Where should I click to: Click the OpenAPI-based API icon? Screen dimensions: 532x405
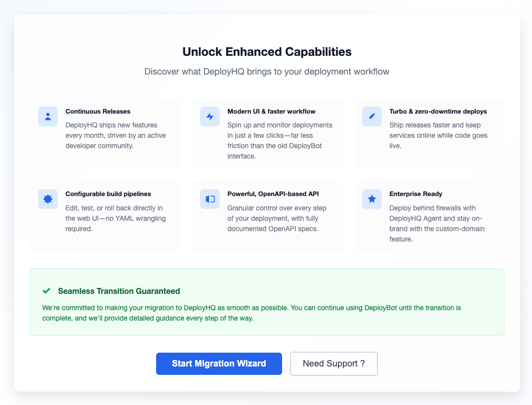(210, 199)
